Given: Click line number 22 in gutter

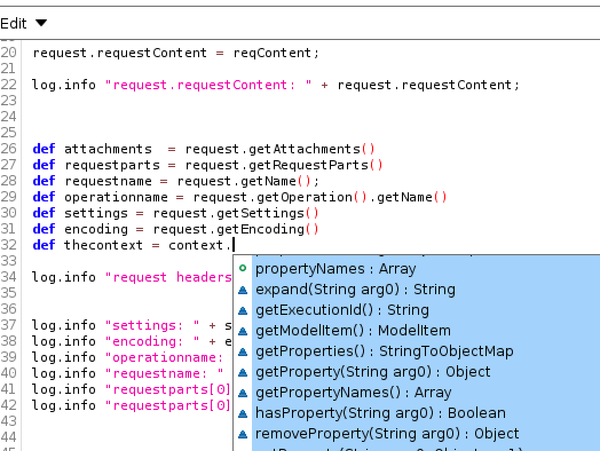Looking at the screenshot, I should 9,85.
